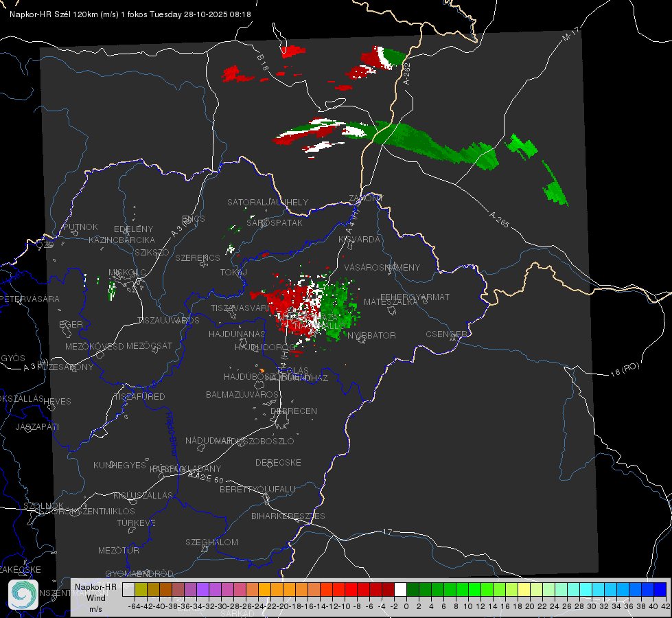Click the EGER label on the map

pos(71,325)
